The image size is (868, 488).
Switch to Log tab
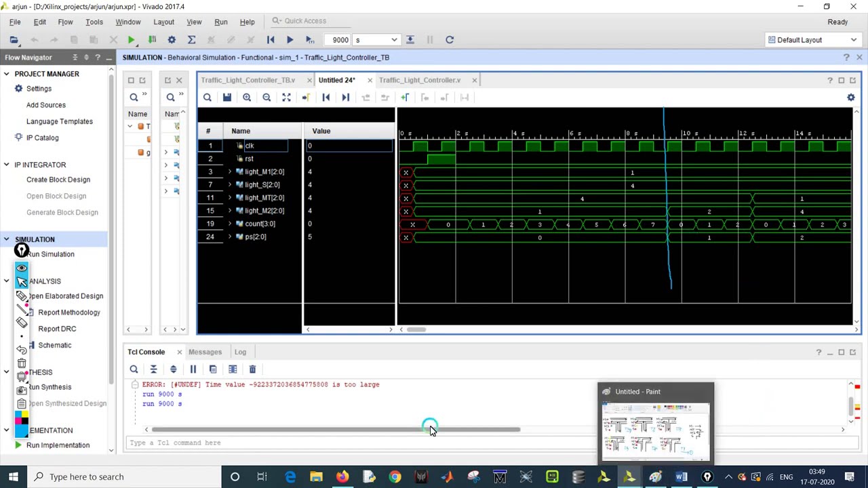point(240,352)
